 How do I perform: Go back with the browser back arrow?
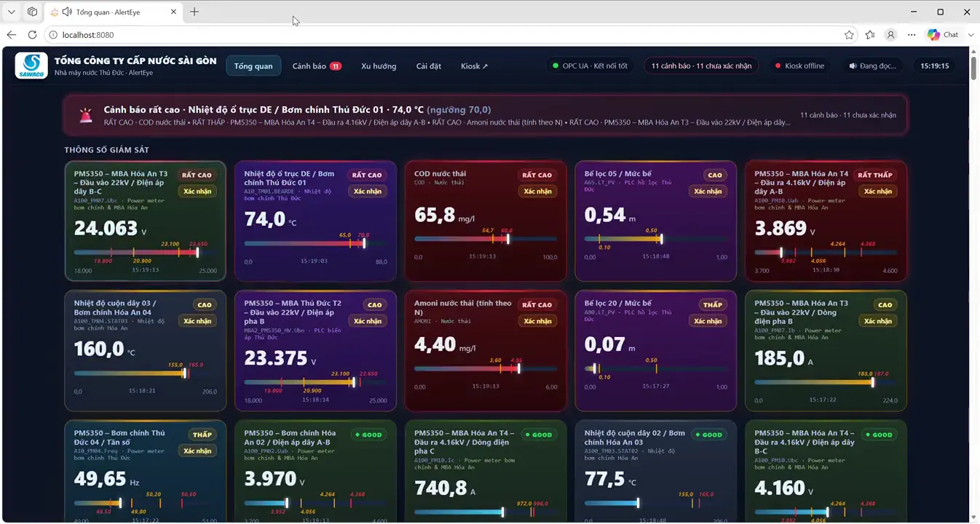(11, 35)
